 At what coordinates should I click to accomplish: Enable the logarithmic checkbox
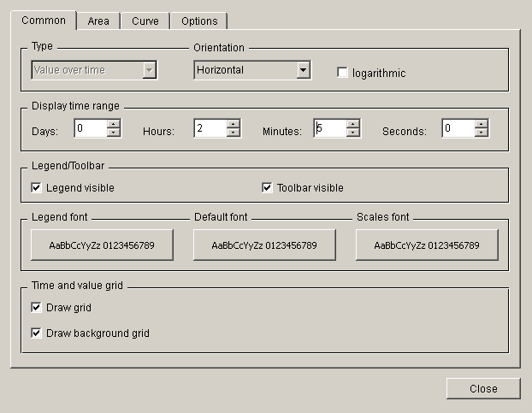[344, 73]
